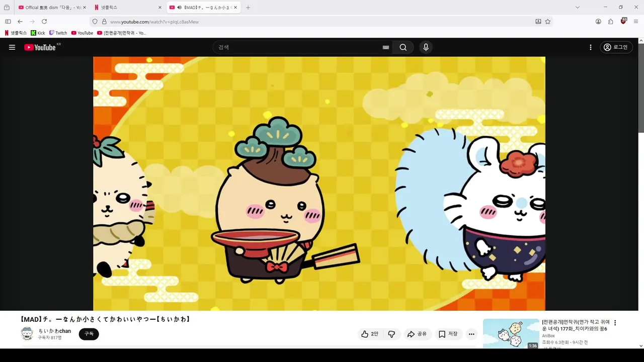Image resolution: width=644 pixels, height=362 pixels.
Task: Click the video title text
Action: click(106, 319)
